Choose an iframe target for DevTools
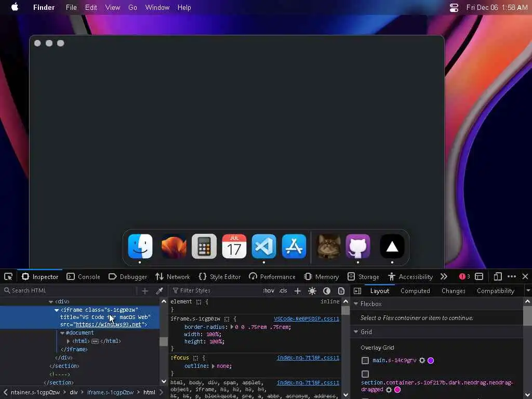Screen dimensions: 532x399 [x=479, y=276]
